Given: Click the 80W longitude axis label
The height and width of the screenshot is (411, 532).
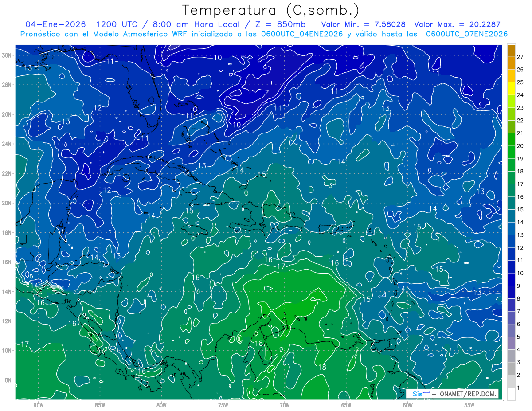Looking at the screenshot, I should point(161,405).
